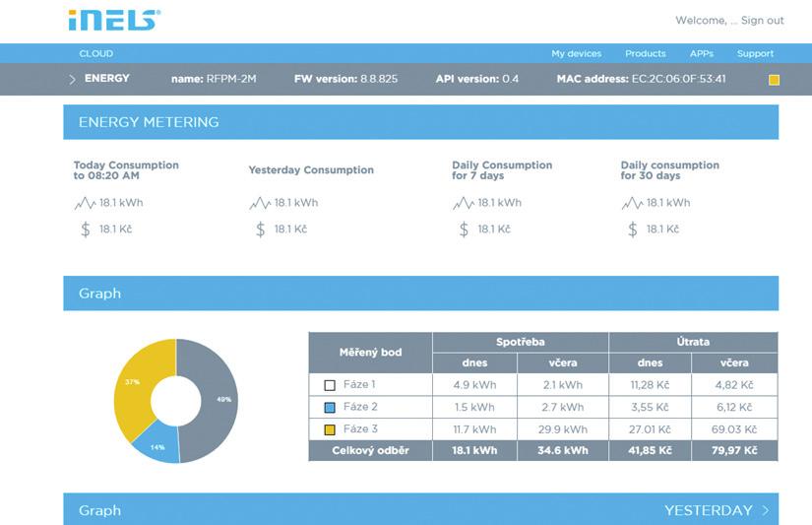Click the Spotřeba column header
This screenshot has width=812, height=525.
(520, 342)
